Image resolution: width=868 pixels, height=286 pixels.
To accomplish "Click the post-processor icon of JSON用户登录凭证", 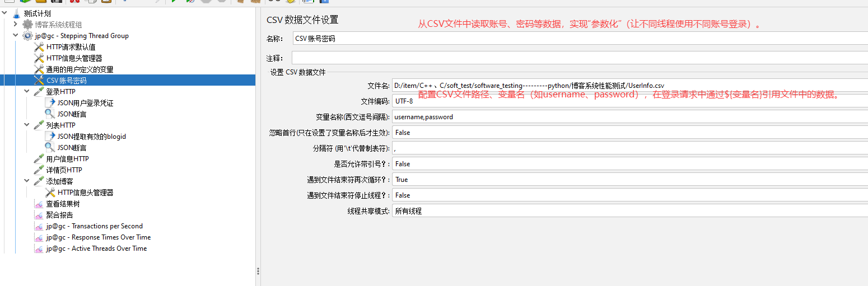I will (x=50, y=103).
